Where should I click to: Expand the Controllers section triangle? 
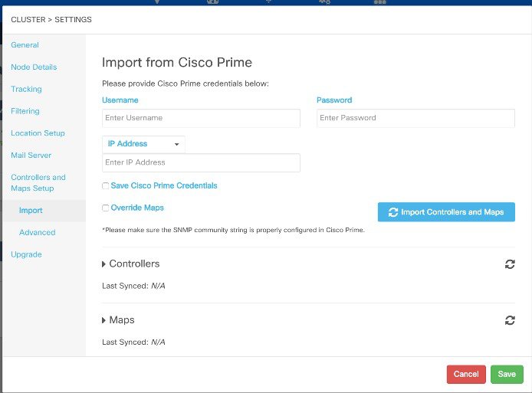pos(103,264)
